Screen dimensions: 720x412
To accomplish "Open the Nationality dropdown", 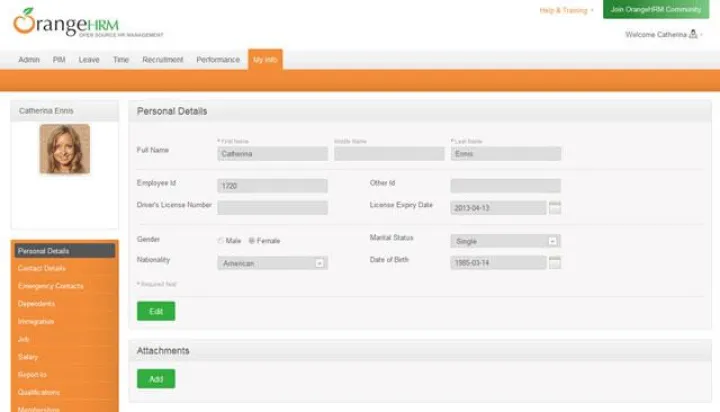I will tap(319, 263).
